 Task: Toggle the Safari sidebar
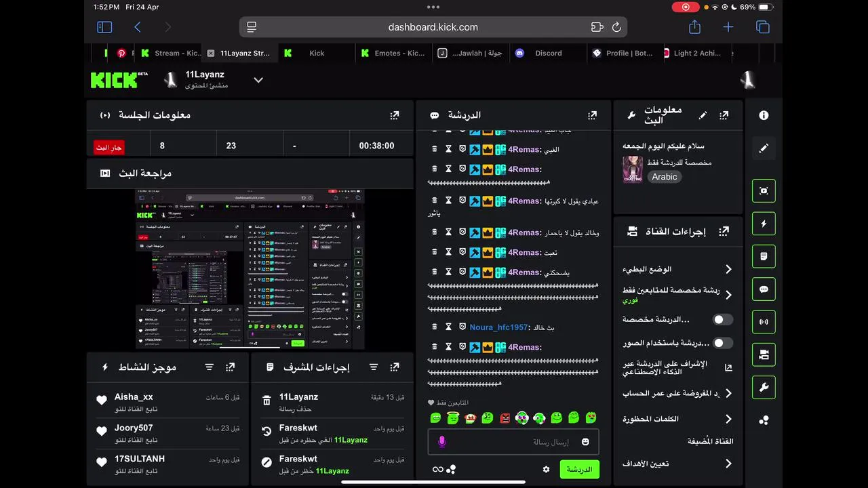tap(104, 27)
